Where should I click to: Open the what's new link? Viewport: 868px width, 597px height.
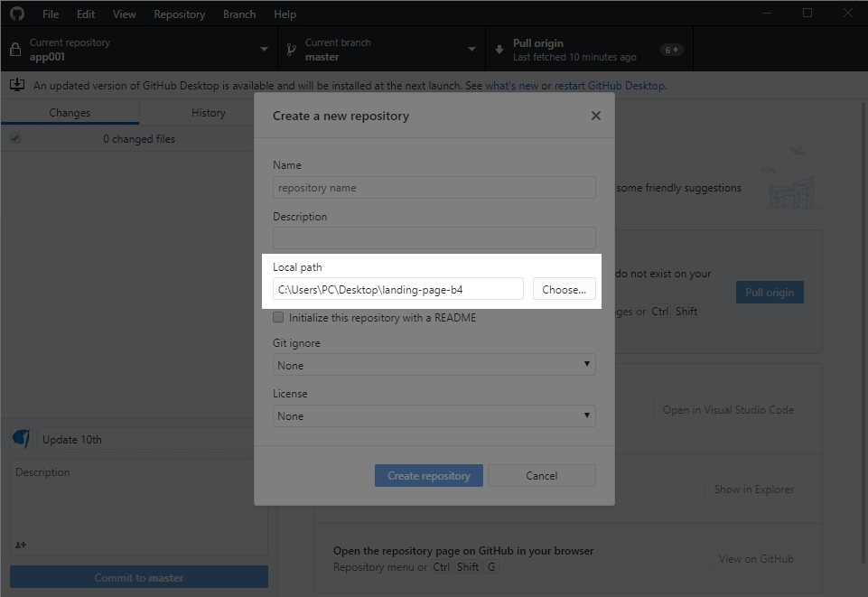click(x=511, y=85)
